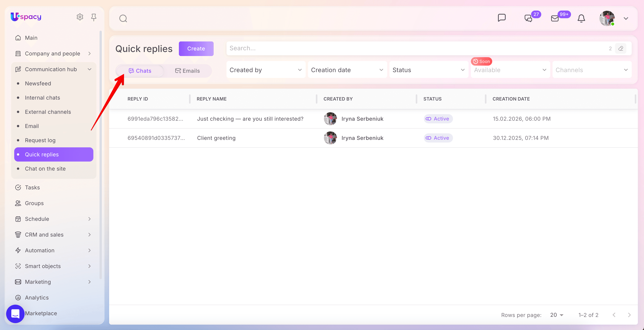Pin the sidebar with the pin icon
The image size is (644, 330).
[x=94, y=17]
